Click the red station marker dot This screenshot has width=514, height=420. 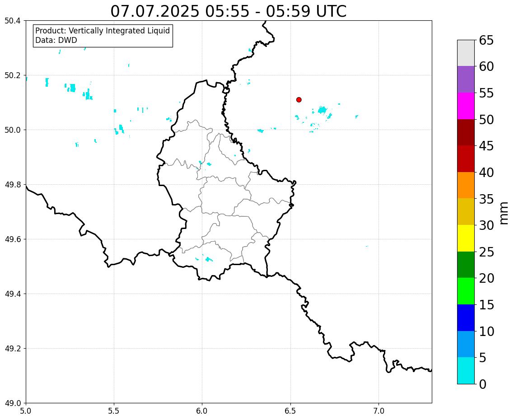tap(299, 100)
